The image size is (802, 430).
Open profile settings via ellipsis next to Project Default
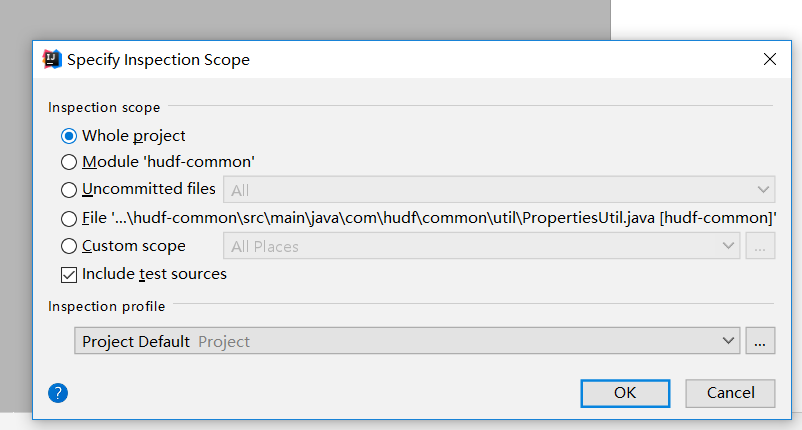(760, 341)
